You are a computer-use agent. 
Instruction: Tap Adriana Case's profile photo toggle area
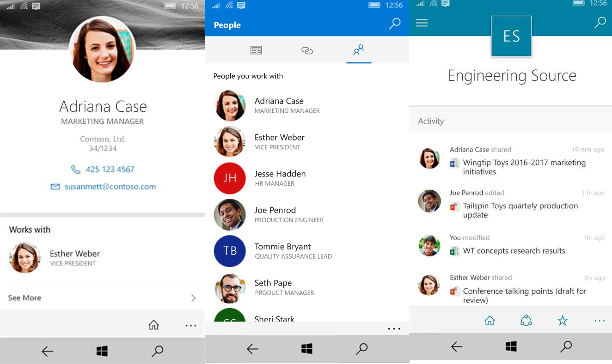pyautogui.click(x=102, y=49)
